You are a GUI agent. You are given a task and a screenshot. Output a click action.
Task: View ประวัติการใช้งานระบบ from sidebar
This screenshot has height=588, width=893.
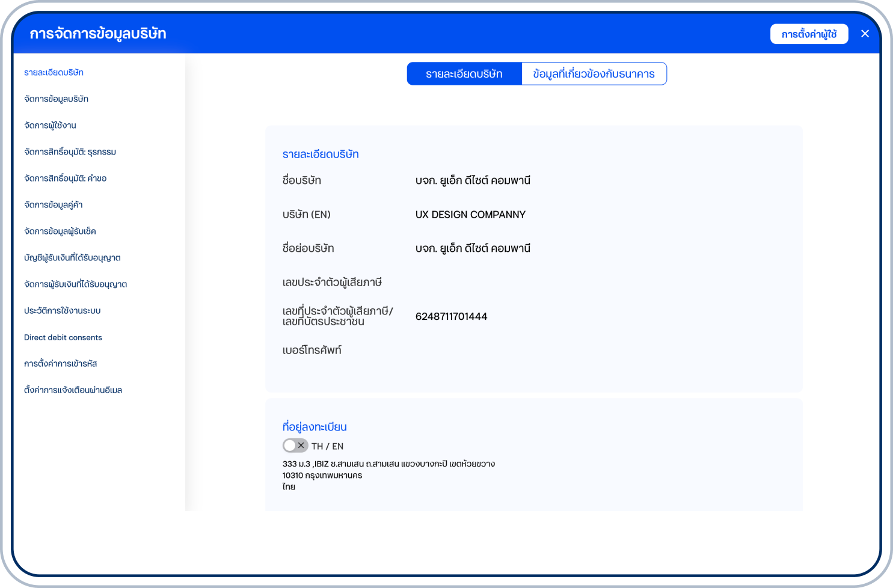pos(62,311)
